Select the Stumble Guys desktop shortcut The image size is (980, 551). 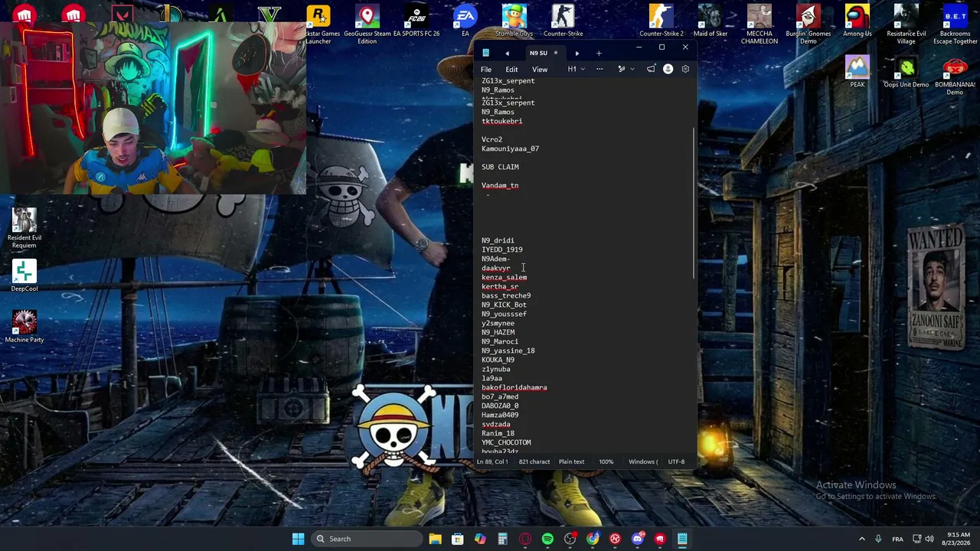click(514, 21)
